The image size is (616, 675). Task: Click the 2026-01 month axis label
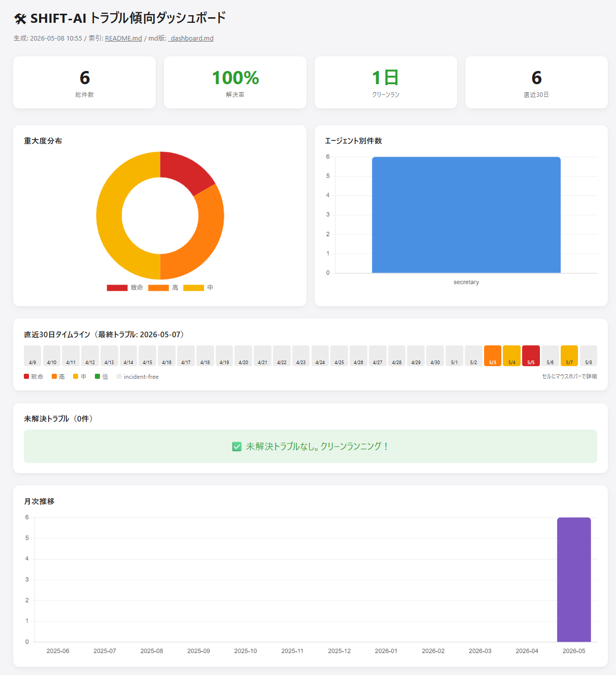[386, 651]
